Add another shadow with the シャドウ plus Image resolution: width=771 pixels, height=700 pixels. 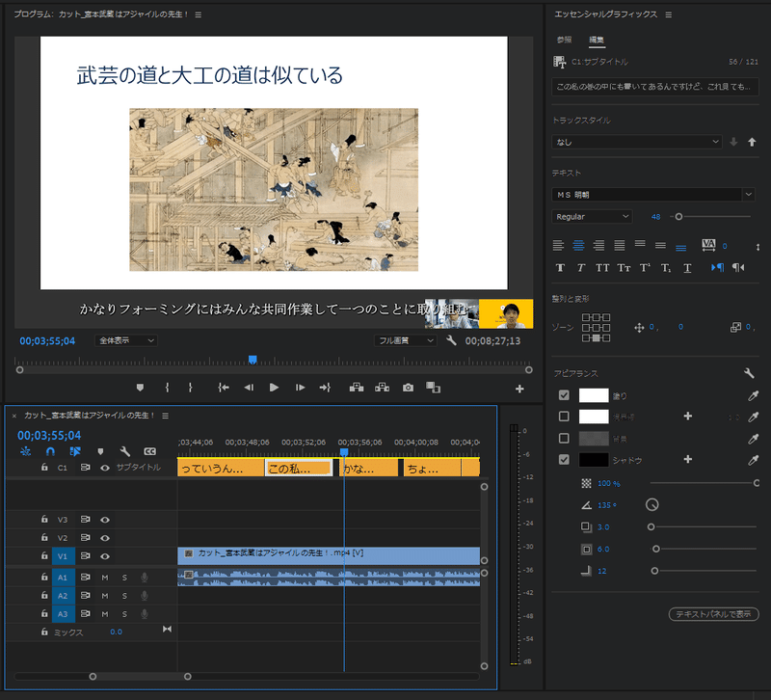pyautogui.click(x=688, y=459)
